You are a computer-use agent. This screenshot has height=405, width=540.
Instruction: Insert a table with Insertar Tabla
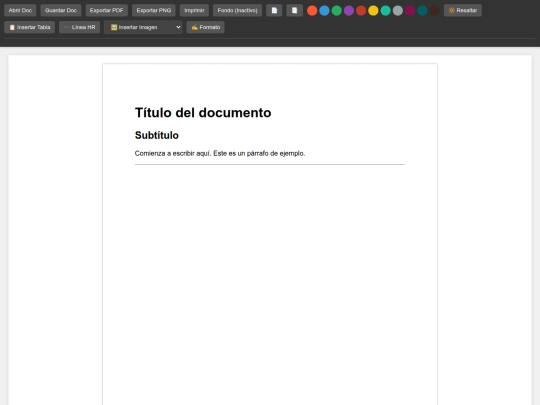tap(30, 27)
